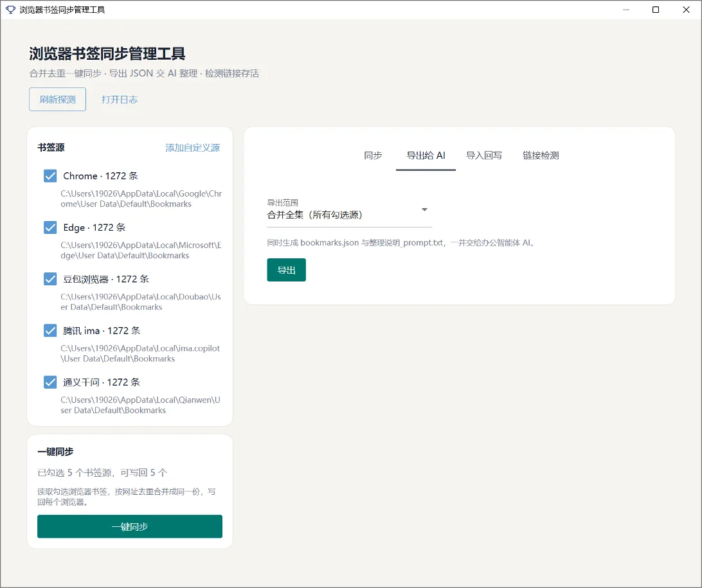Uncheck the Chrome bookmark source checkbox
702x588 pixels.
point(50,176)
